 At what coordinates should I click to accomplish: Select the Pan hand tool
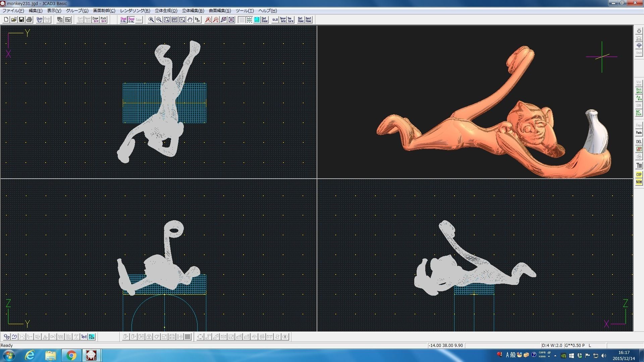[x=190, y=20]
